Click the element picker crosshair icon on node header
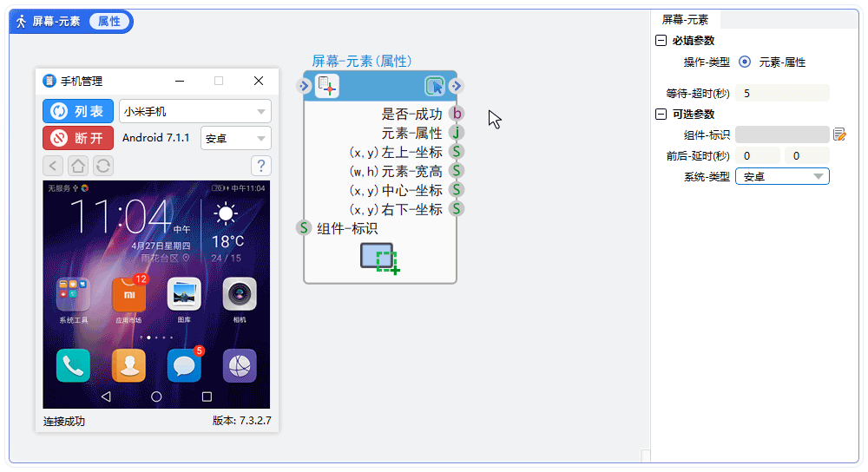The width and height of the screenshot is (868, 472). tap(326, 86)
